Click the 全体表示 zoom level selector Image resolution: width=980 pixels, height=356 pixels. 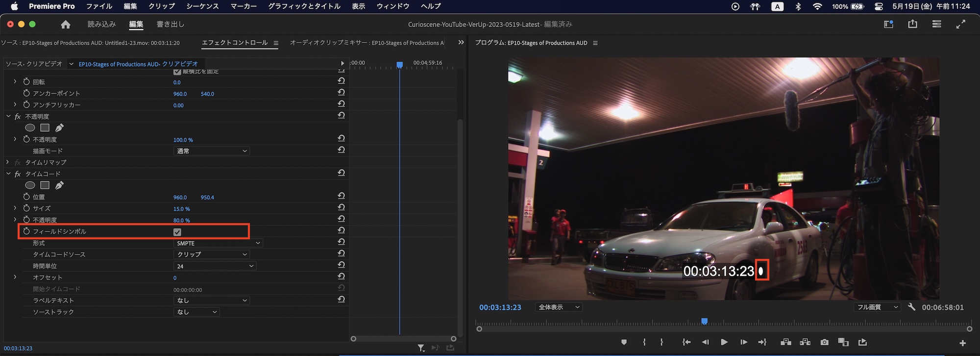pos(559,307)
